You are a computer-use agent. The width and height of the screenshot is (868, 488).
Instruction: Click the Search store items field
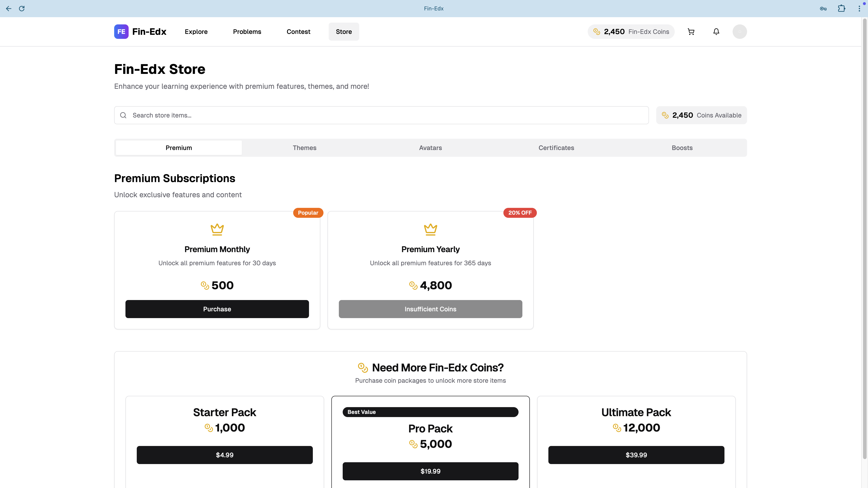(381, 115)
